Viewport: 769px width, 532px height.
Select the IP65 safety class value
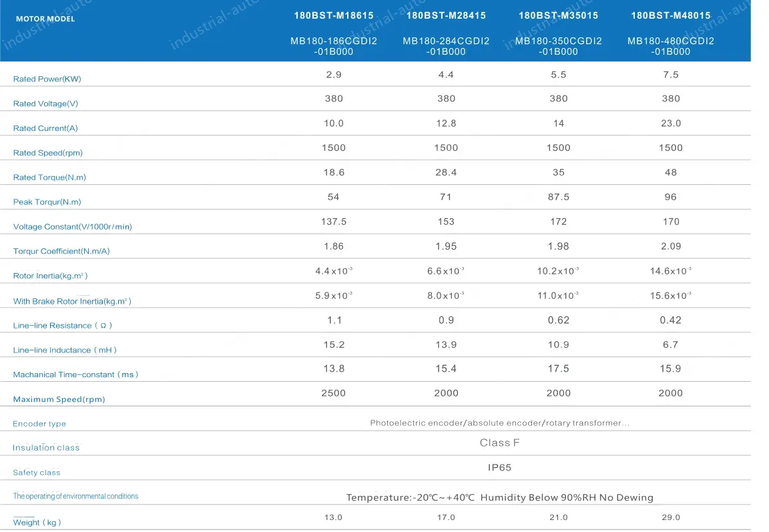pyautogui.click(x=499, y=468)
